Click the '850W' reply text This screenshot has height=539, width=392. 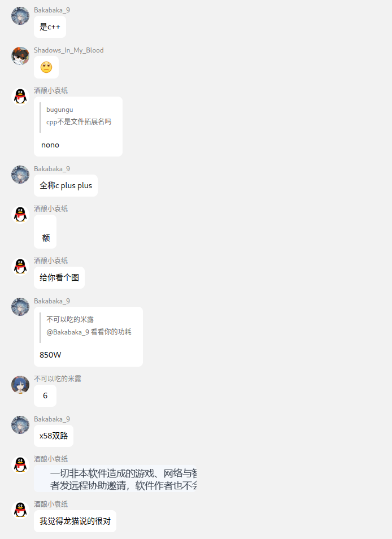tap(50, 355)
